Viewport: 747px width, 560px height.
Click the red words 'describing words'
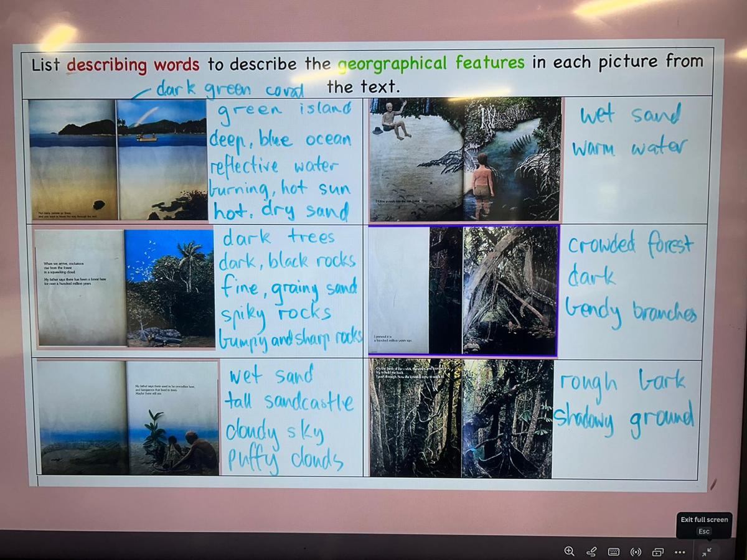133,64
